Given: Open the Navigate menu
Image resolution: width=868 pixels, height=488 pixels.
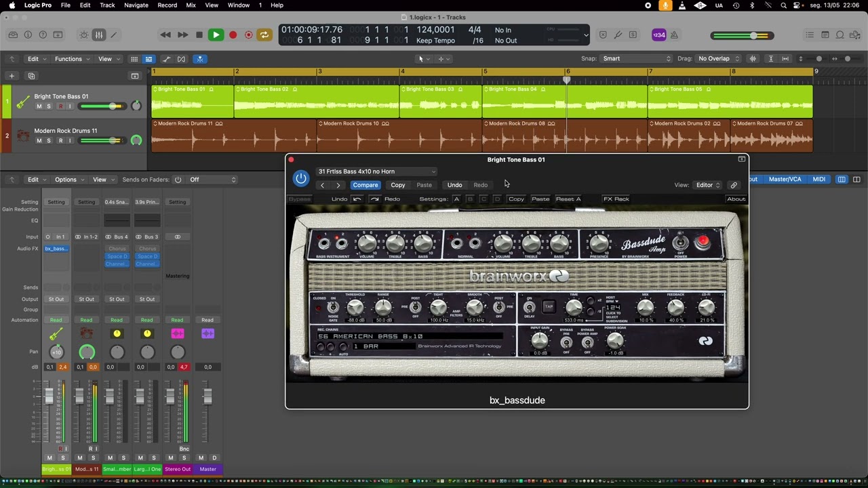Looking at the screenshot, I should [136, 5].
